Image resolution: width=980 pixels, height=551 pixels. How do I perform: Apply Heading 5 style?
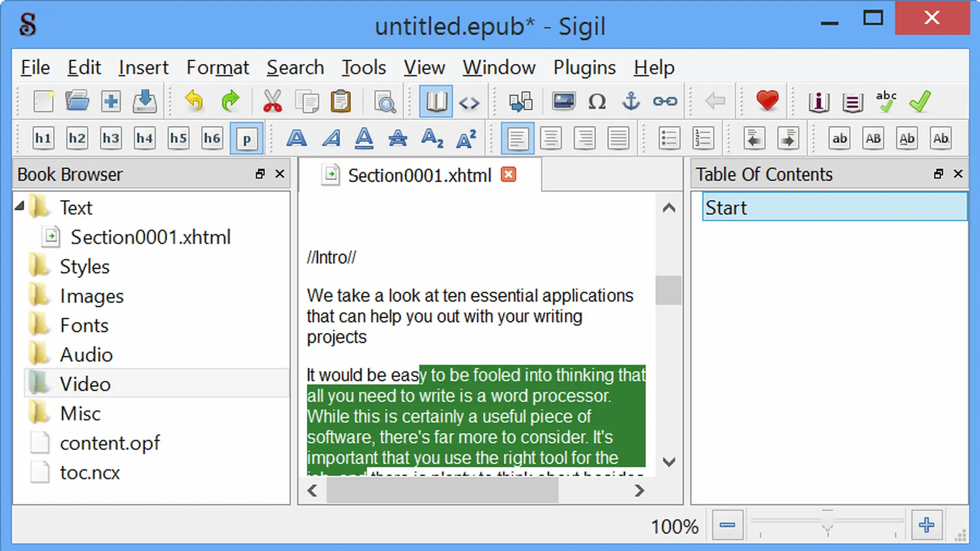[x=178, y=138]
